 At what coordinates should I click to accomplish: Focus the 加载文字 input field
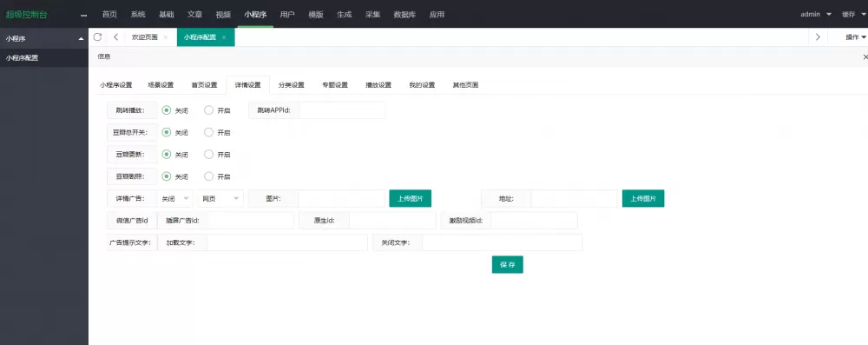287,242
